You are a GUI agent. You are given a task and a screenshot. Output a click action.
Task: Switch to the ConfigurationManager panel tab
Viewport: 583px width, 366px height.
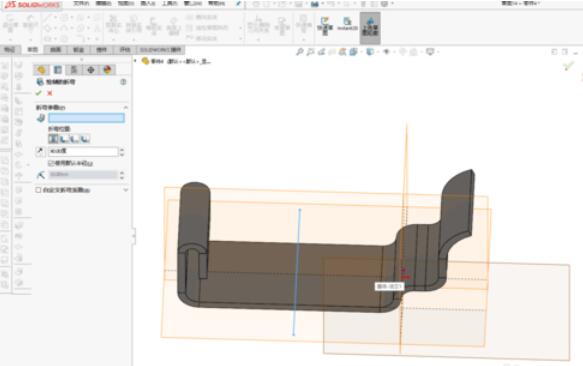coord(74,70)
